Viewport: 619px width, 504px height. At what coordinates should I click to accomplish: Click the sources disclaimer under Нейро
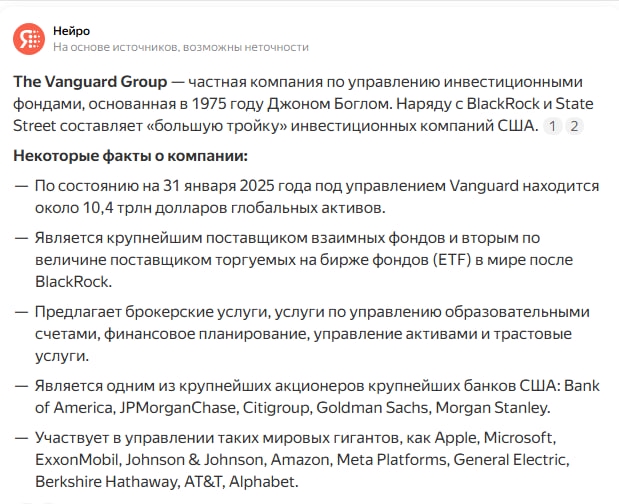[181, 47]
